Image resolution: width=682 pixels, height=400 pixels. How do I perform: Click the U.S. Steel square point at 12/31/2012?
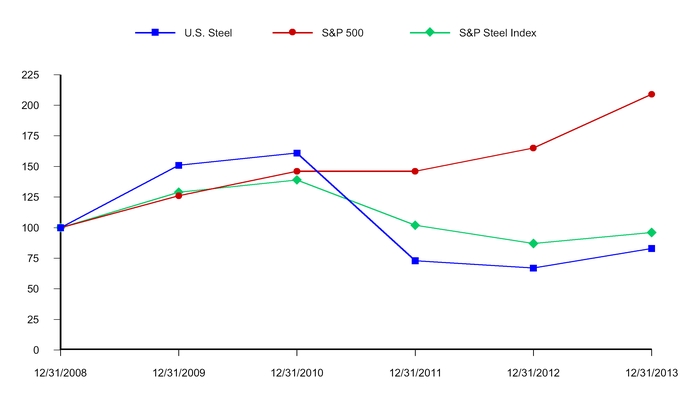coord(533,268)
